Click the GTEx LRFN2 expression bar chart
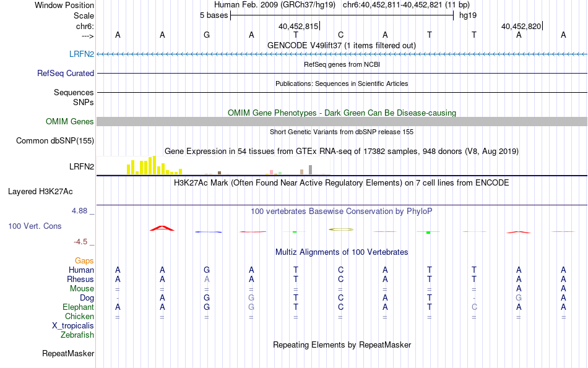This screenshot has width=588, height=368. point(214,166)
